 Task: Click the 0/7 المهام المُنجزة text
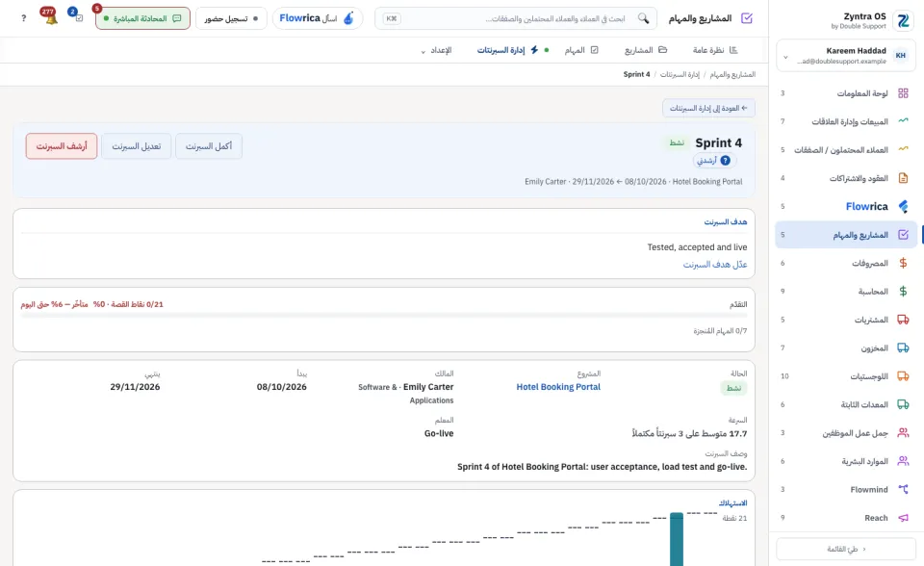pyautogui.click(x=720, y=331)
